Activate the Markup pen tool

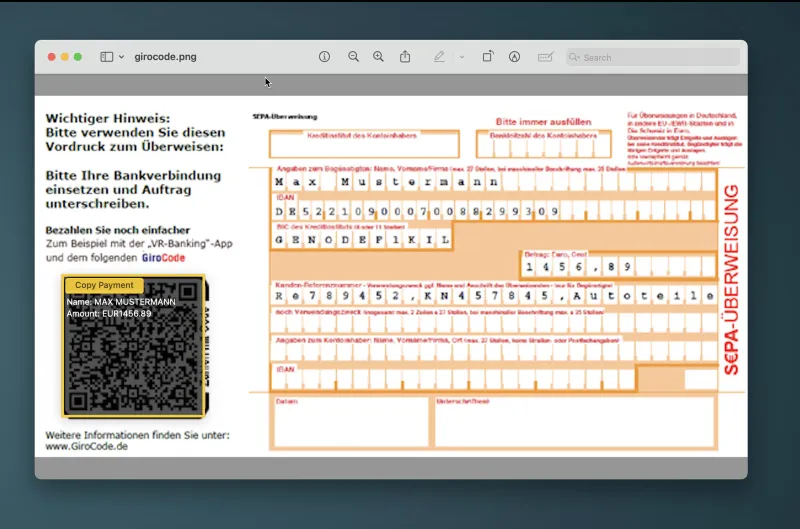tap(439, 57)
